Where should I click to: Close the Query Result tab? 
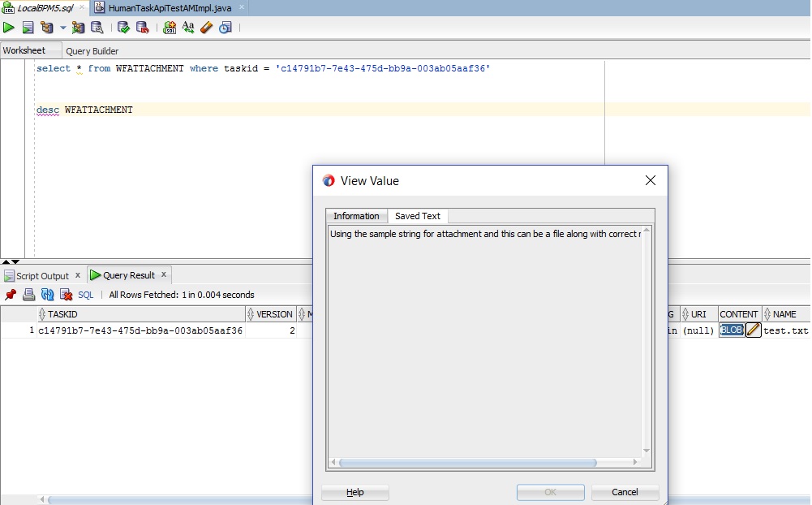(163, 275)
